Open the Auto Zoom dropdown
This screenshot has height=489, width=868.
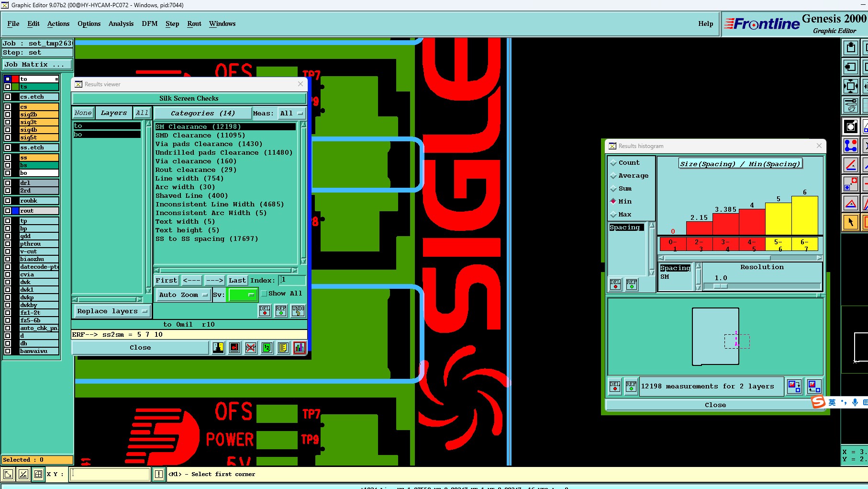pyautogui.click(x=183, y=295)
